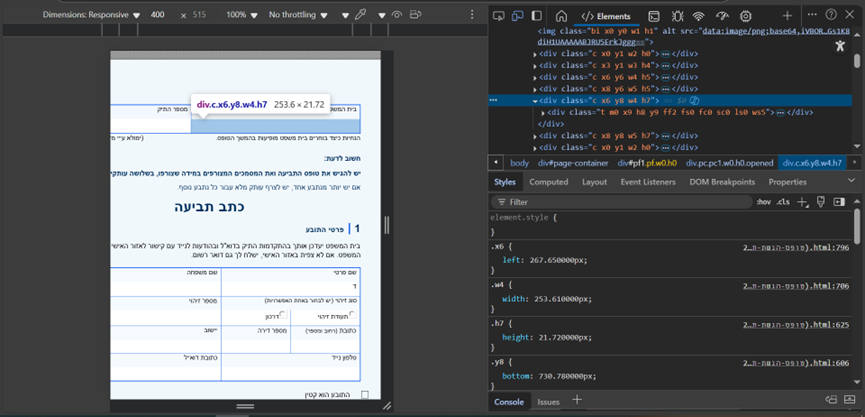Switch to the Properties tab
The height and width of the screenshot is (417, 865).
pos(787,182)
